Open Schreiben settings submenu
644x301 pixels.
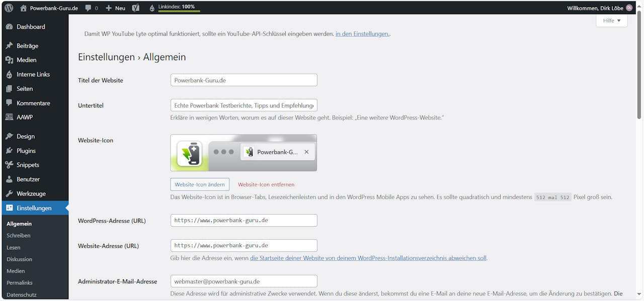click(19, 236)
